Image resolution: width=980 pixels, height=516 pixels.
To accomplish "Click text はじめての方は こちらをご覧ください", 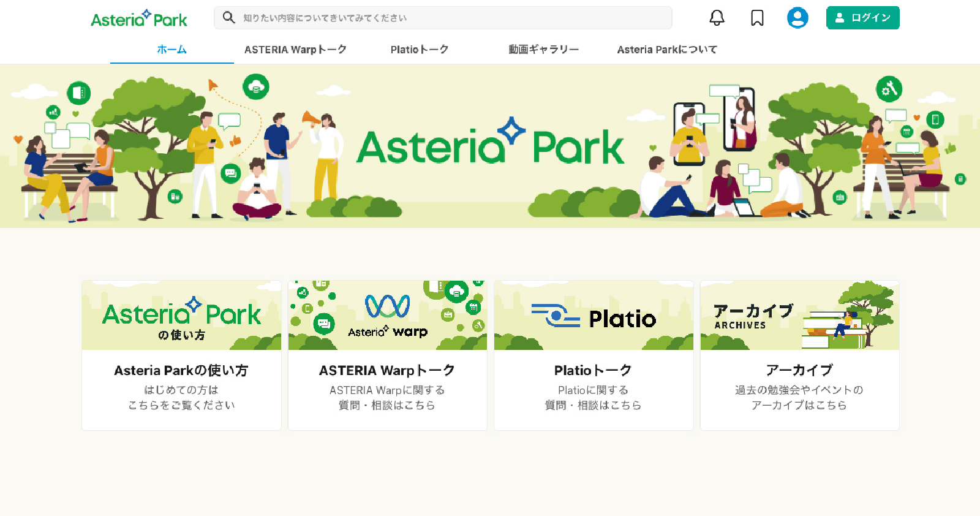I will click(x=181, y=398).
